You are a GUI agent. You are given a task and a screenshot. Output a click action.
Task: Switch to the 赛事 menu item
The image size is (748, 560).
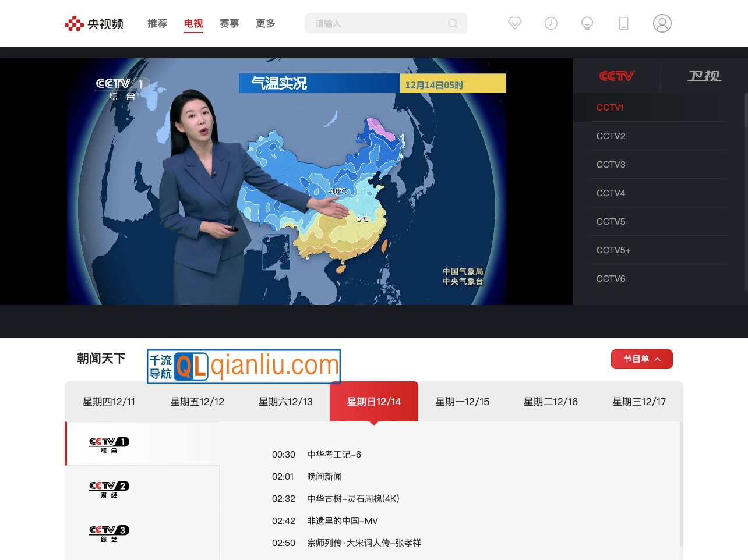229,23
